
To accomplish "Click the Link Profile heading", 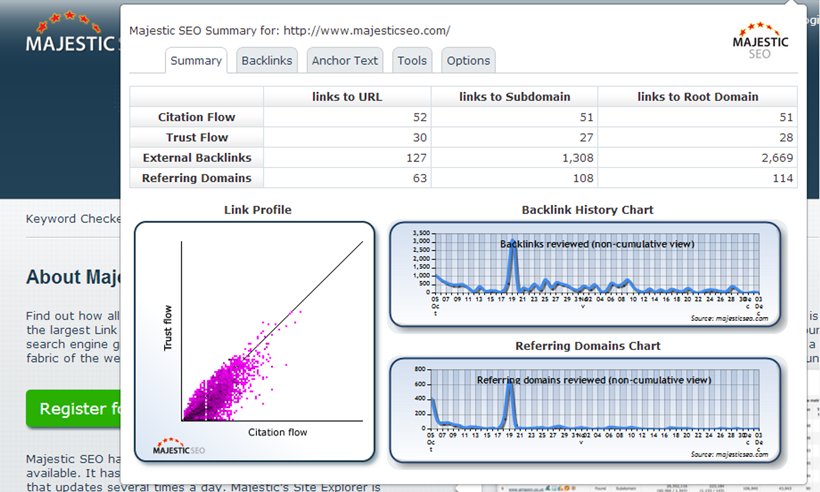I will point(258,210).
